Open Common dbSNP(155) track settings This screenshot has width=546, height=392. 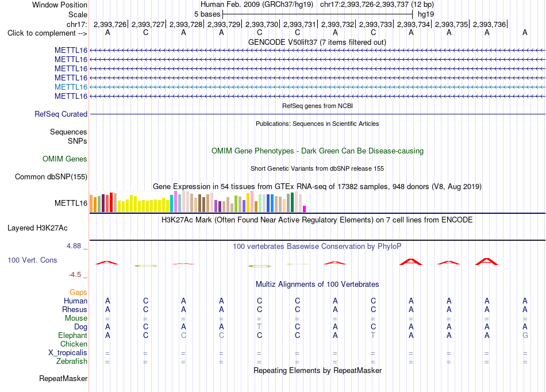point(51,176)
